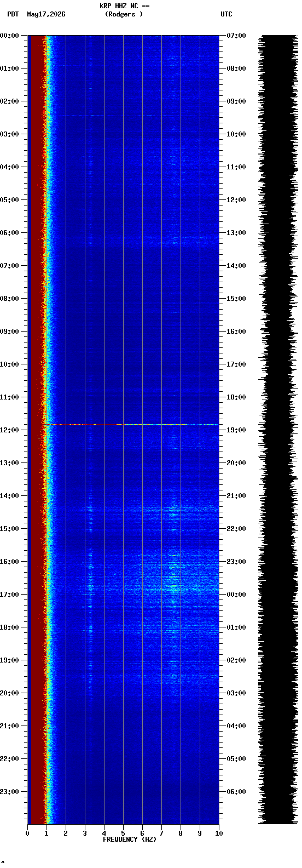The height and width of the screenshot is (868, 302).
Task: Click the 02:00 PDT time label
Action: (x=9, y=101)
